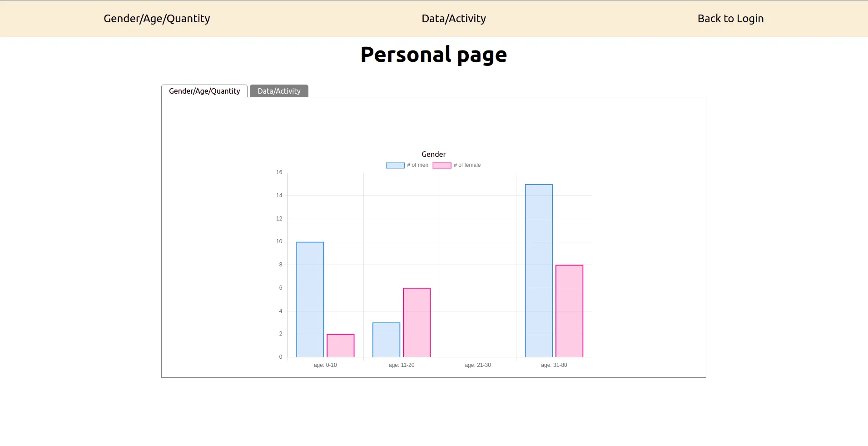Open Gender/Age/Quantity in the top navigation bar
The width and height of the screenshot is (868, 446).
coord(157,19)
